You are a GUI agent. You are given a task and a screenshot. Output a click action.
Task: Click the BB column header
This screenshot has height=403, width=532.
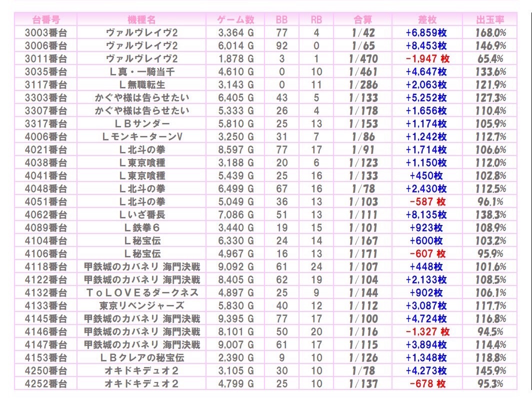point(282,19)
